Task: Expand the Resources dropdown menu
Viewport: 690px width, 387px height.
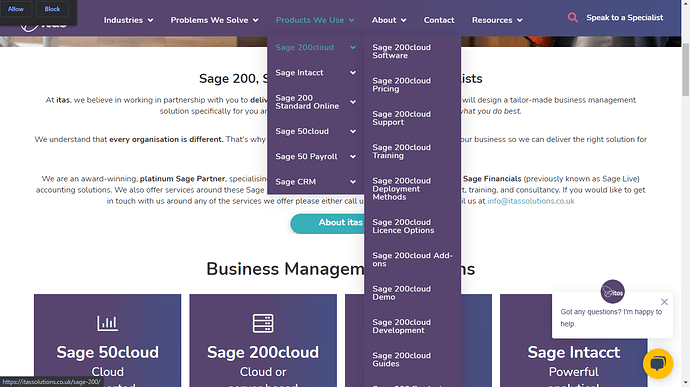Action: pyautogui.click(x=497, y=20)
